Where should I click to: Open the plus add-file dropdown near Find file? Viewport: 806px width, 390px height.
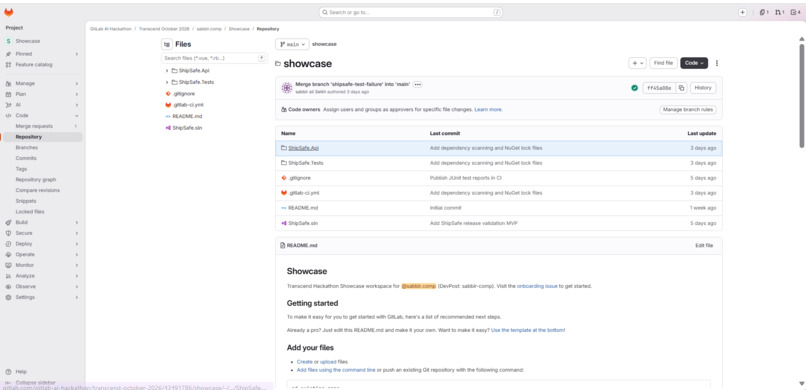637,63
